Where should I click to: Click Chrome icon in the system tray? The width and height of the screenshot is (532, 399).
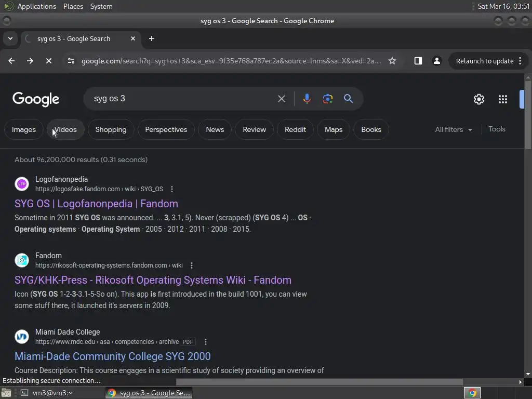tap(472, 393)
